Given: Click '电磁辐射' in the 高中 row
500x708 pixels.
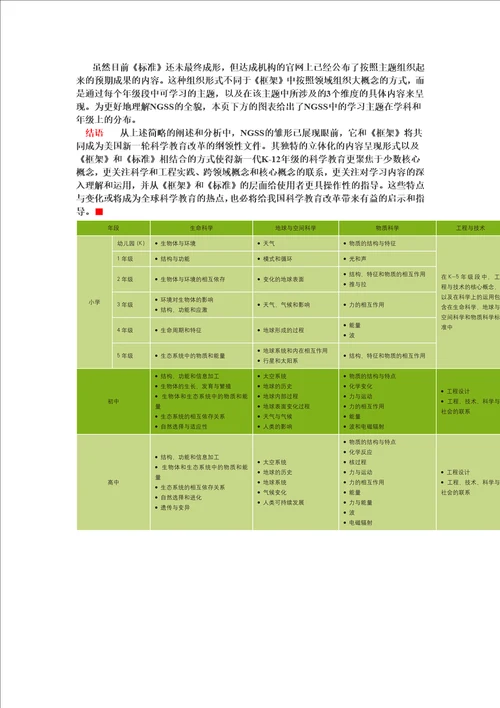Looking at the screenshot, I should [360, 522].
